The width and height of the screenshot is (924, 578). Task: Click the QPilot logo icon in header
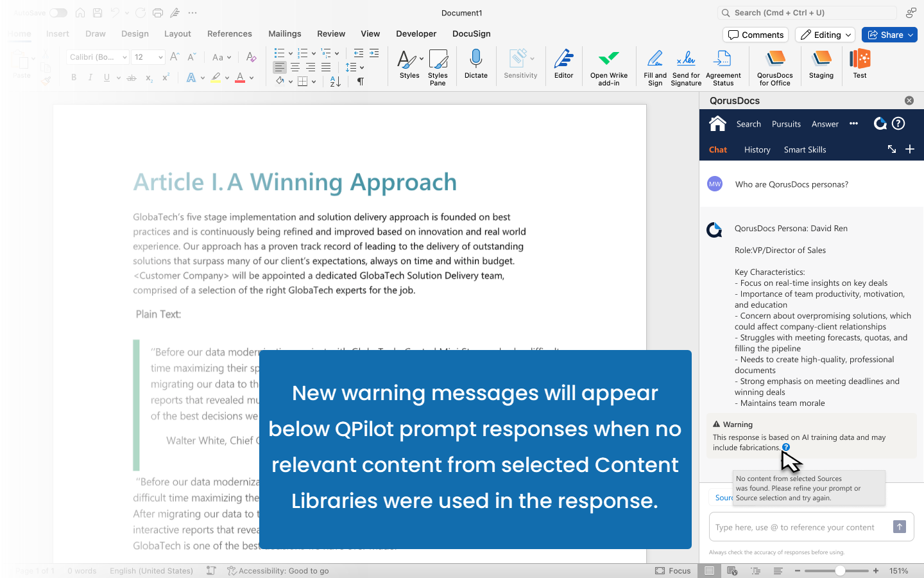click(x=880, y=123)
